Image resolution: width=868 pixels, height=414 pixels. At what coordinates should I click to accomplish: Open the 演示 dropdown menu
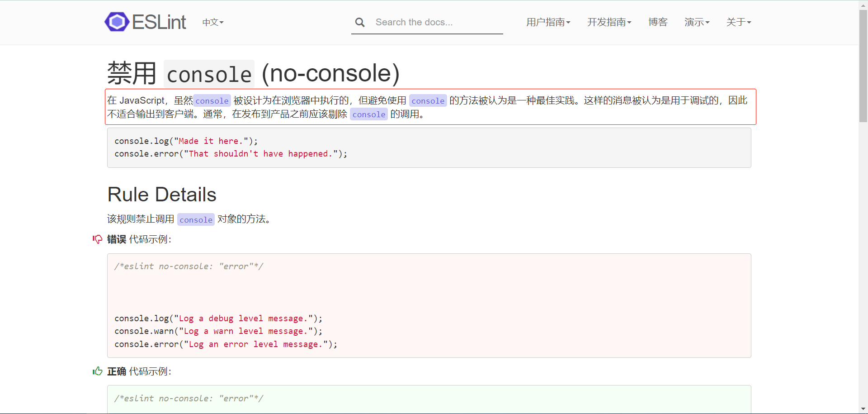pyautogui.click(x=697, y=22)
